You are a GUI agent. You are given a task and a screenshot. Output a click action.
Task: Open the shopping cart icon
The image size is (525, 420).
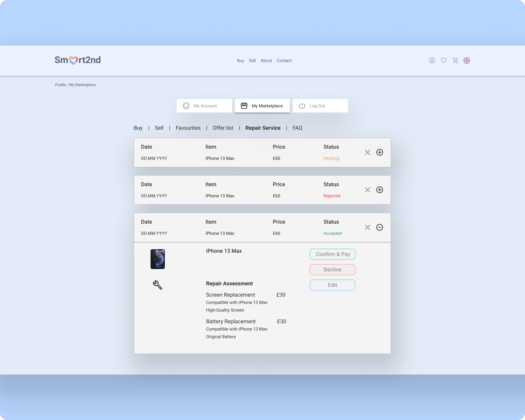tap(455, 61)
